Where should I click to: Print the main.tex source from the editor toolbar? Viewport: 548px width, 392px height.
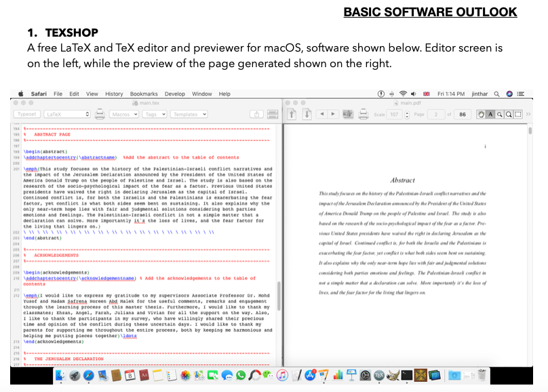tap(100, 114)
